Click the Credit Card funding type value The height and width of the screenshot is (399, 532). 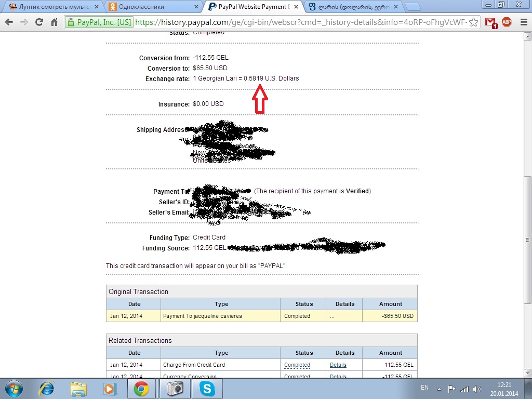click(x=209, y=237)
